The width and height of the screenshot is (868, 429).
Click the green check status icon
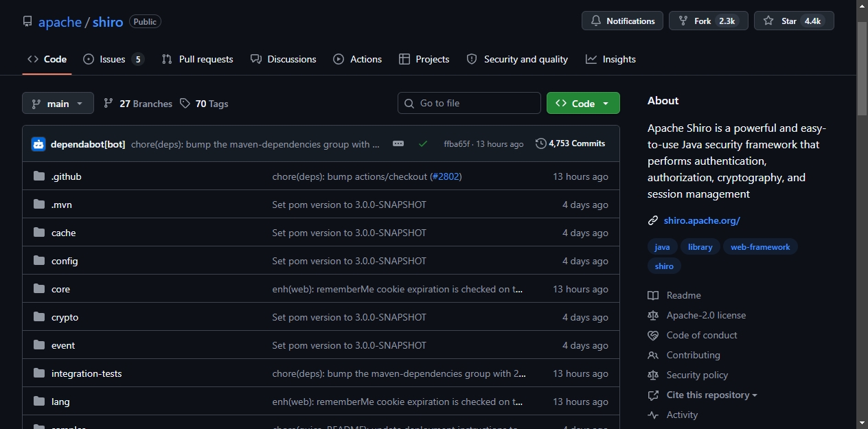point(423,143)
